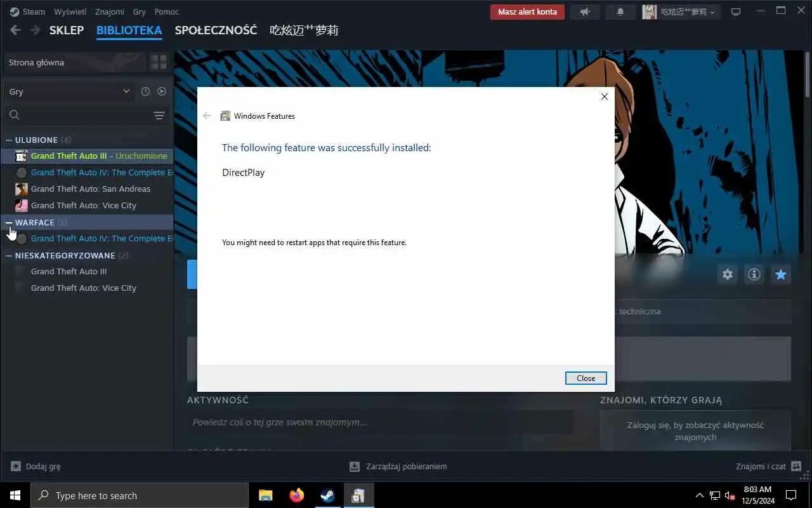The height and width of the screenshot is (508, 812).
Task: Select Grand Theft Auto: Vice City in NIESKATEGORYZOWANE
Action: (87, 288)
